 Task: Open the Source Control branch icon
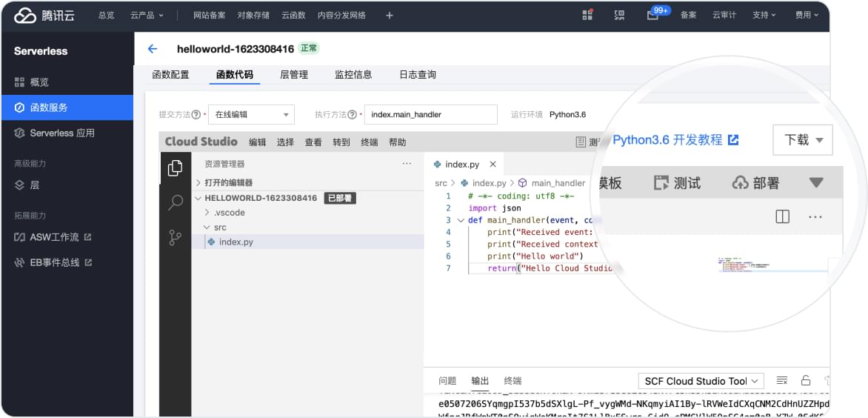tap(175, 237)
